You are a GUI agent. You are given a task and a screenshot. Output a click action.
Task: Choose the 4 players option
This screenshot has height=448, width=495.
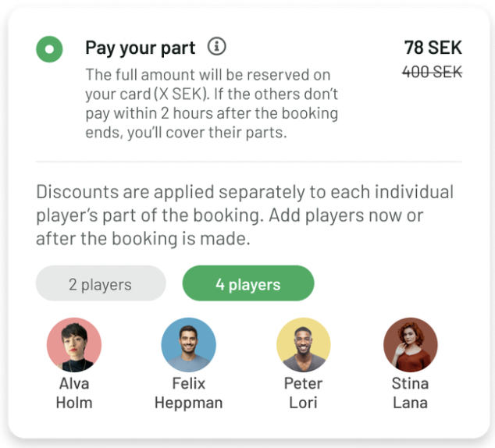pos(248,284)
